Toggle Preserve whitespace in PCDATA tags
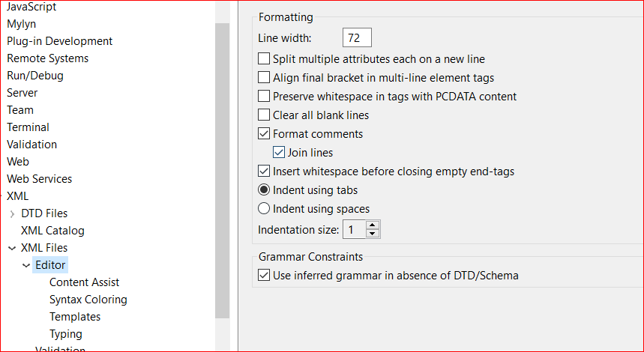 tap(264, 96)
